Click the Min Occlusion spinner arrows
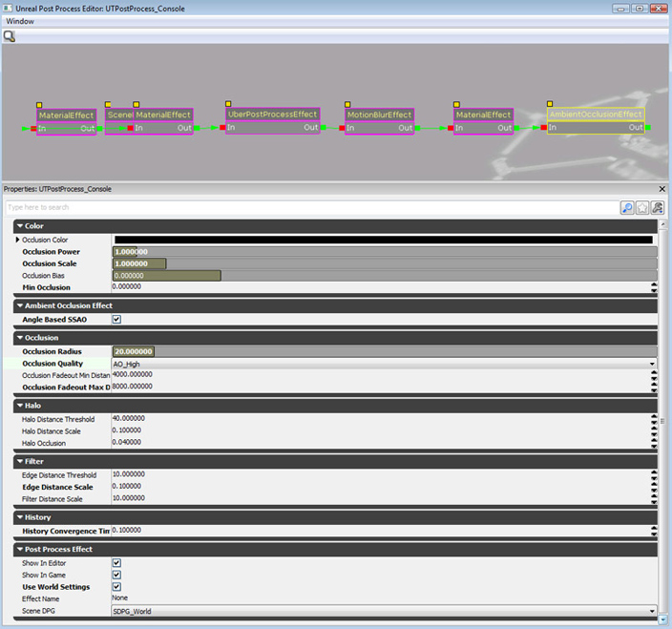672x629 pixels. click(654, 287)
